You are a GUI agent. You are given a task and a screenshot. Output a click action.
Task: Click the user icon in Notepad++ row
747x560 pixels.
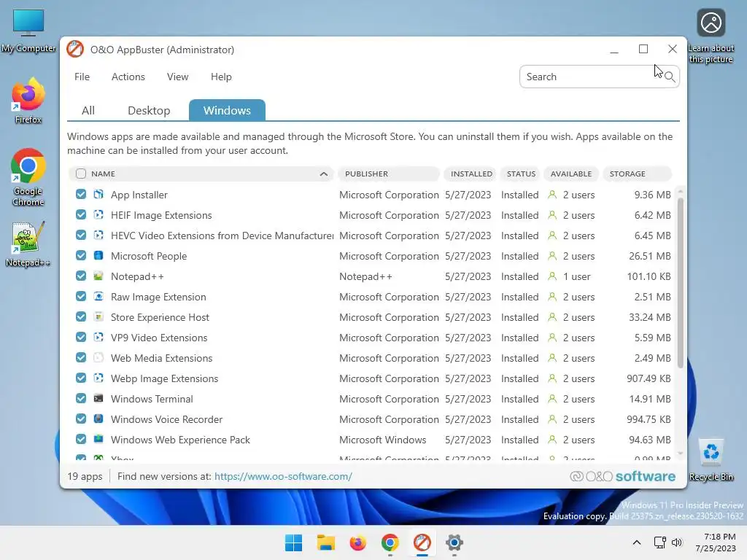(x=552, y=276)
